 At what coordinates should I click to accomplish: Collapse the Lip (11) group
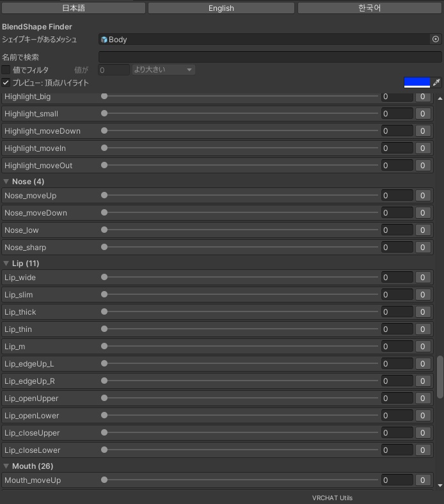point(6,264)
